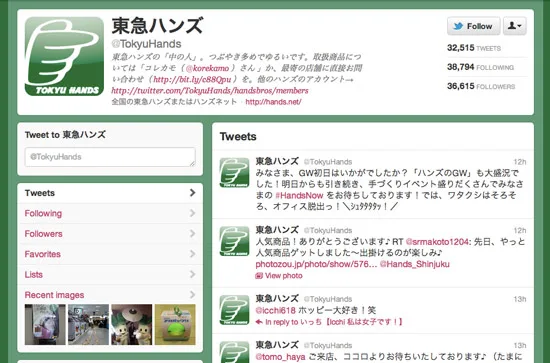Click the reply arrow icon beside In reply to

point(259,322)
